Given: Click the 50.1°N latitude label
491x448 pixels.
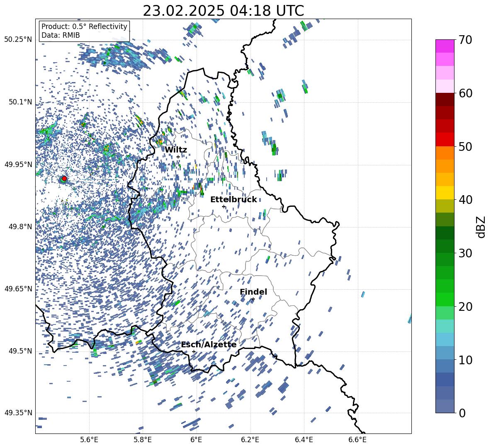Looking at the screenshot, I should pos(20,102).
